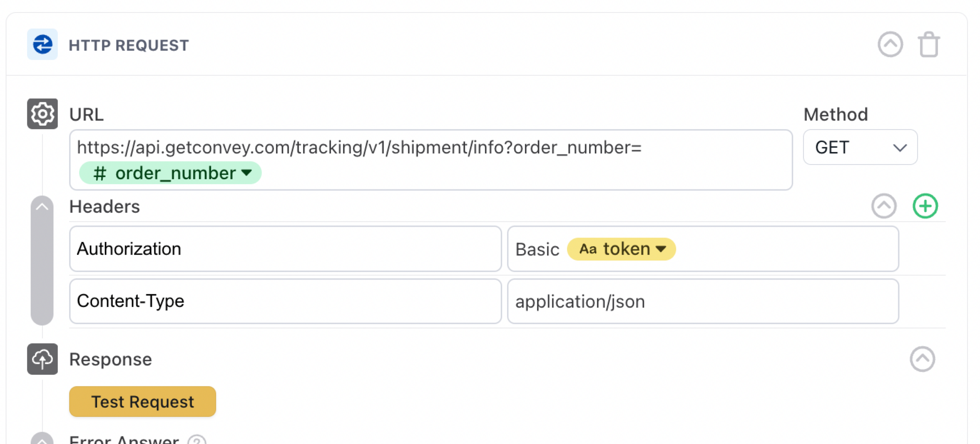Collapse the HTTP Request block header chevron
The height and width of the screenshot is (444, 980).
click(x=890, y=45)
